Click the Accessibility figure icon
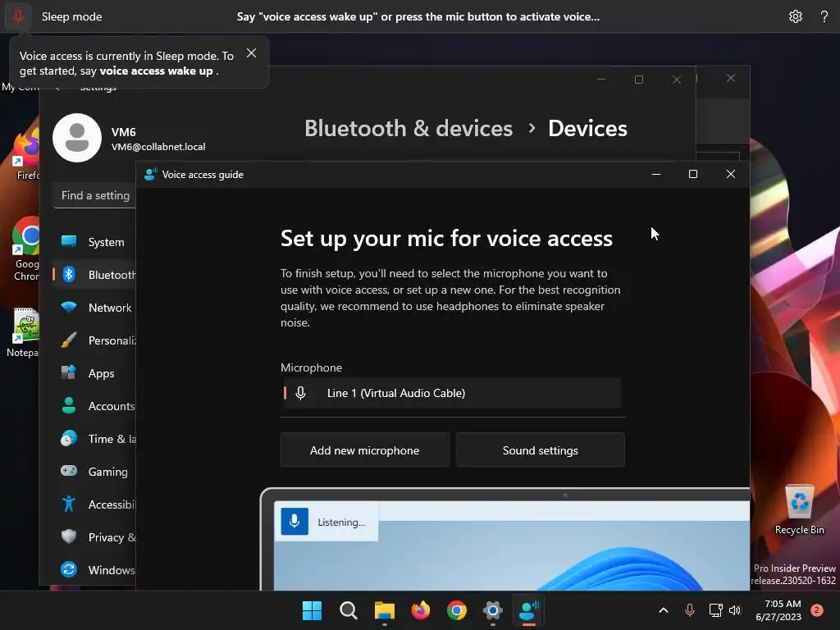840x630 pixels. pyautogui.click(x=69, y=504)
